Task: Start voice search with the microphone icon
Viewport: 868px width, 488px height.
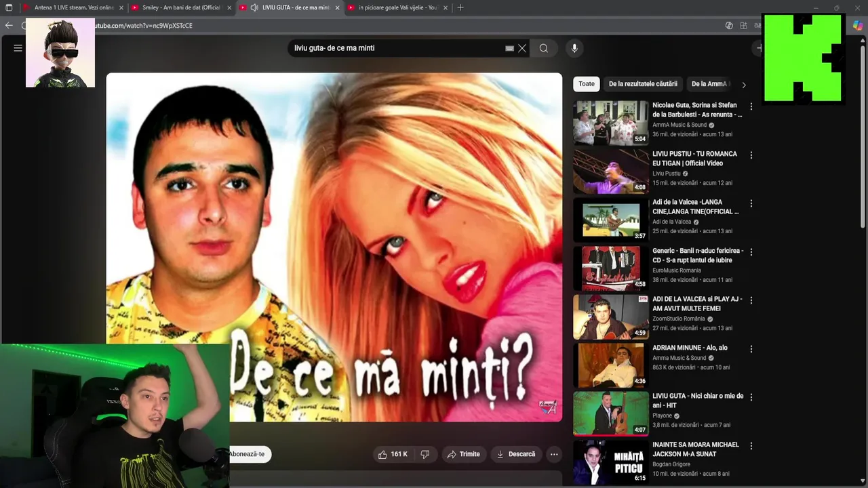Action: [x=574, y=48]
